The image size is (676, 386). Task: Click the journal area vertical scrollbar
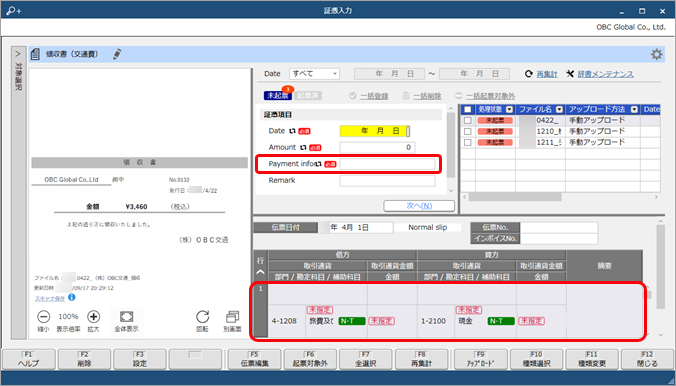[660, 267]
